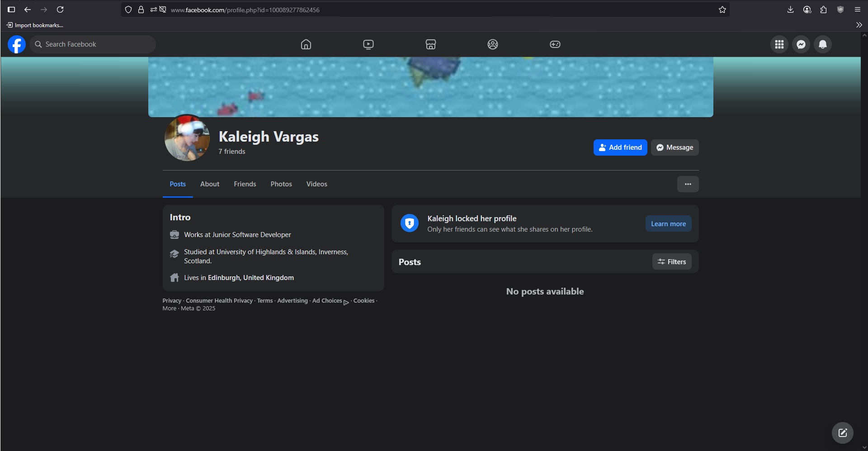Open the browser hamburger application menu
The height and width of the screenshot is (451, 868).
858,9
